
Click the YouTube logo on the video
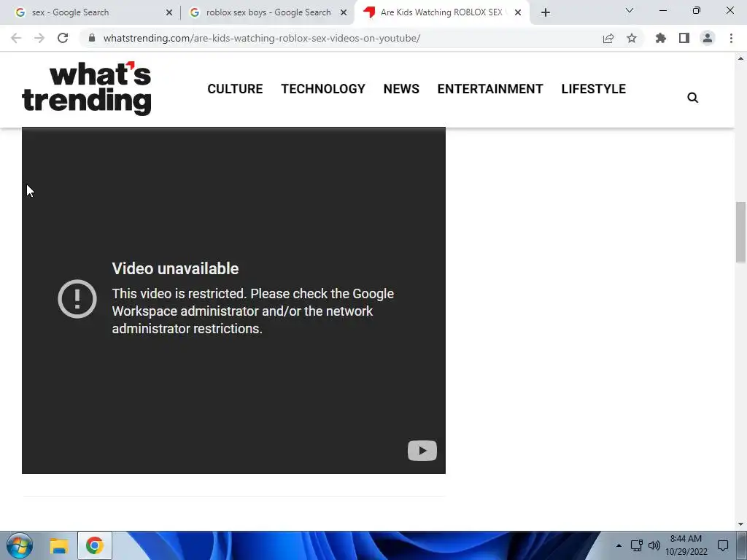click(422, 451)
